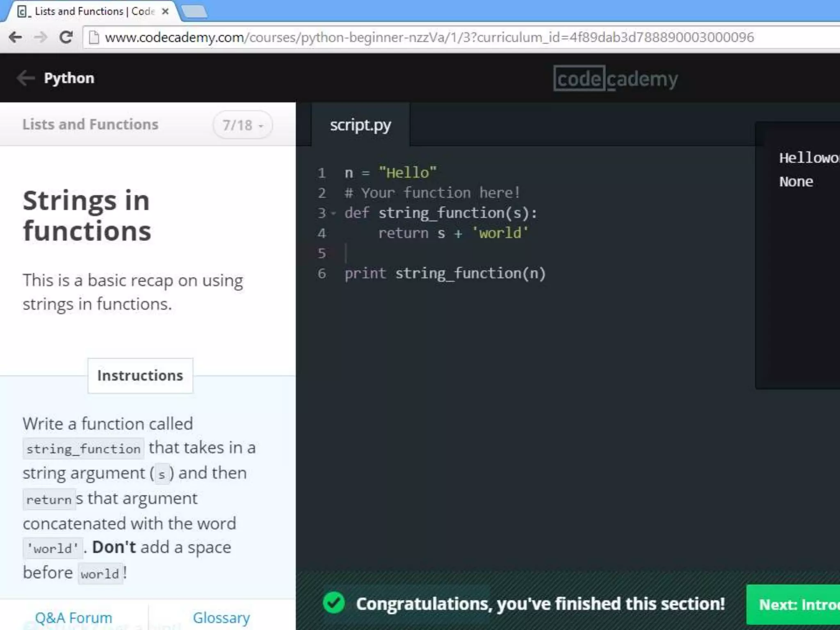
Task: Click 'print string_function(n)' on line 6
Action: (445, 273)
